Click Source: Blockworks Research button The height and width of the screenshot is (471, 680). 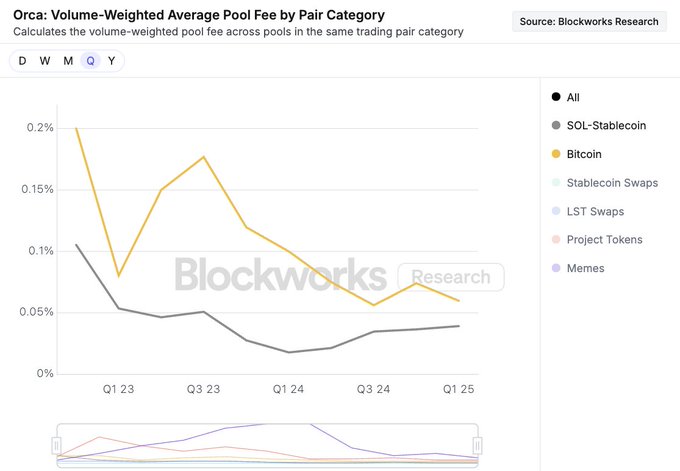(x=589, y=21)
